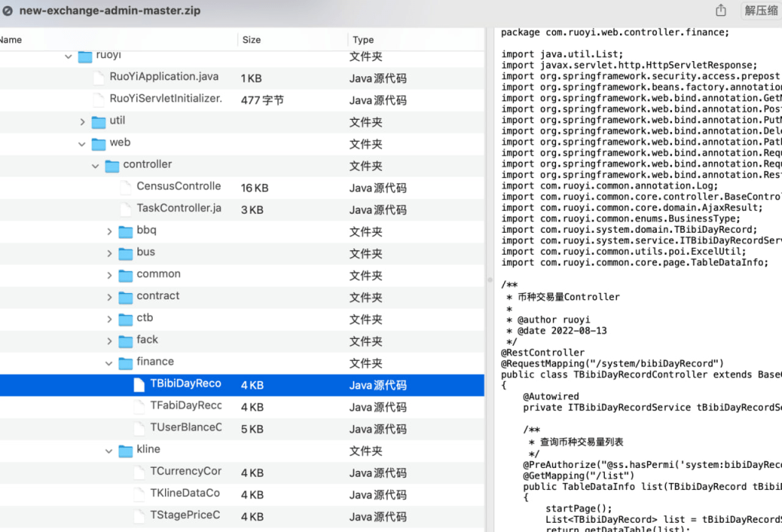Screen dimensions: 782x532
Task: Click the share icon in the title bar
Action: [721, 11]
